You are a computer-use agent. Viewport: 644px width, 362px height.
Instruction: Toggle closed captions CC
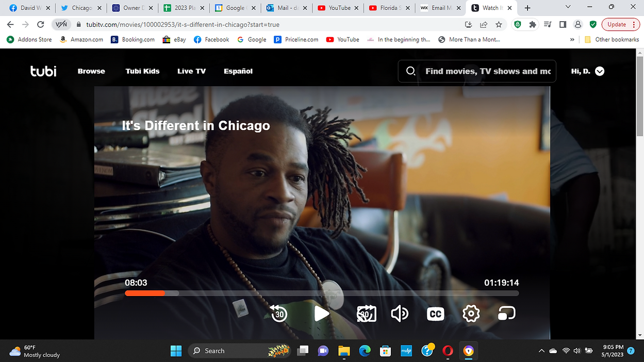tap(436, 314)
